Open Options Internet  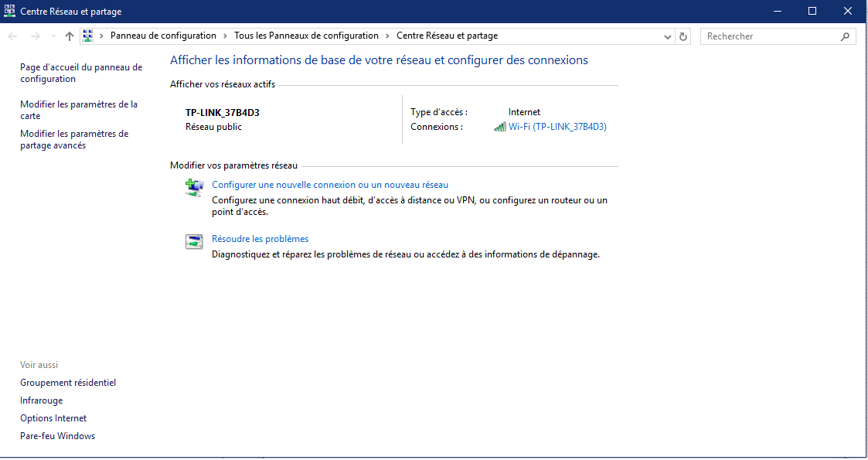pyautogui.click(x=53, y=417)
